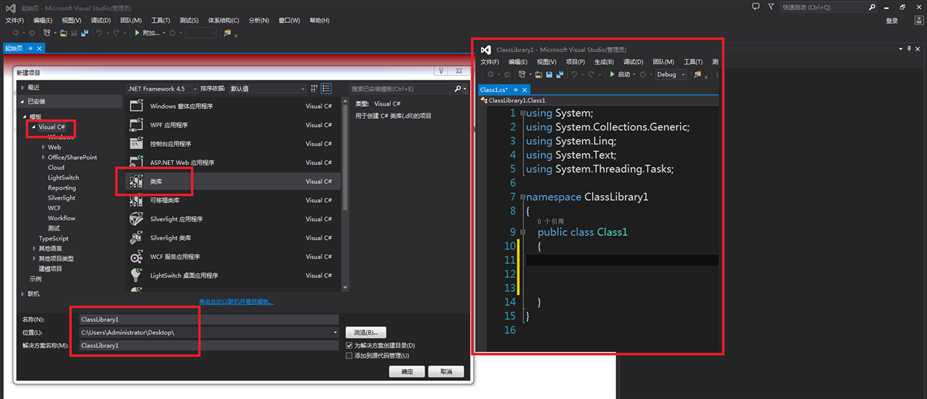The width and height of the screenshot is (927, 399).
Task: Click the user account icon beside sign-in text
Action: (918, 21)
